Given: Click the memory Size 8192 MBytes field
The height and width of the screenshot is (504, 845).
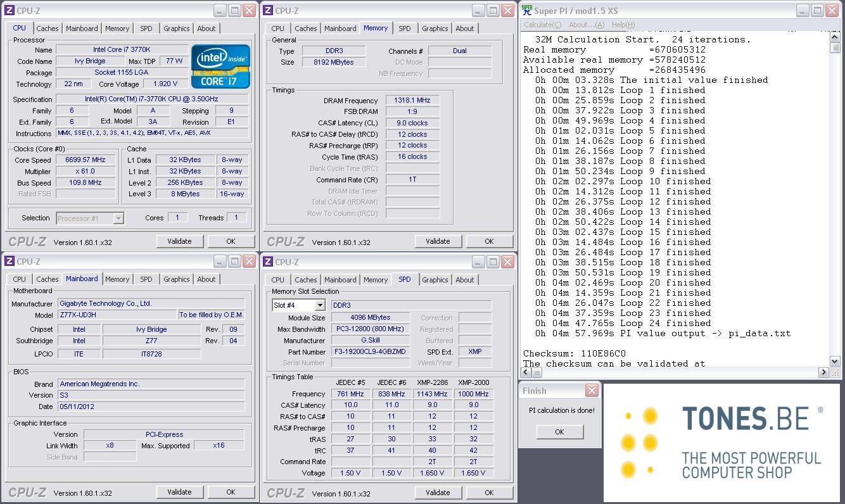Looking at the screenshot, I should pos(333,62).
